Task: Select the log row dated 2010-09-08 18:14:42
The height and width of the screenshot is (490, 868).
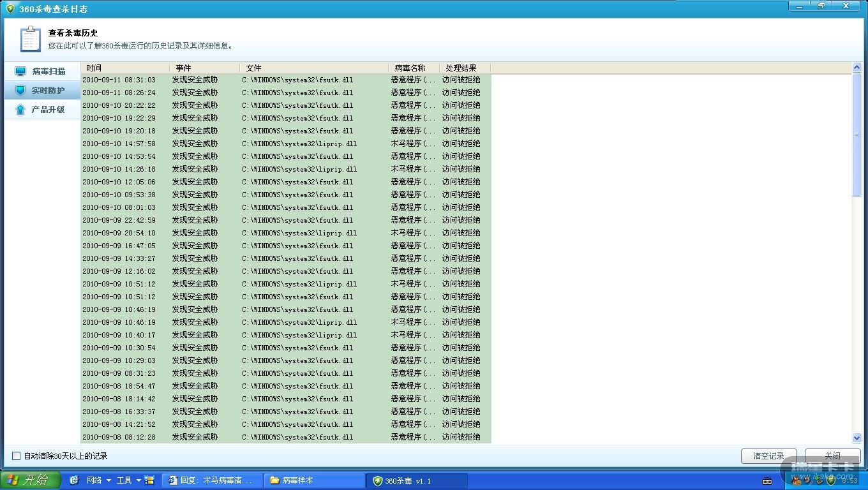Action: pyautogui.click(x=286, y=399)
